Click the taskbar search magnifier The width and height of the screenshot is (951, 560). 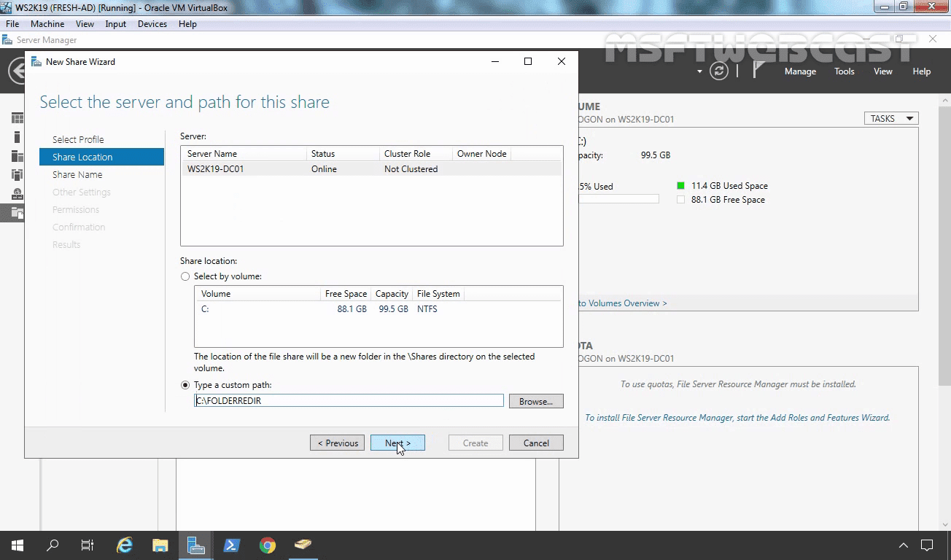click(x=53, y=545)
